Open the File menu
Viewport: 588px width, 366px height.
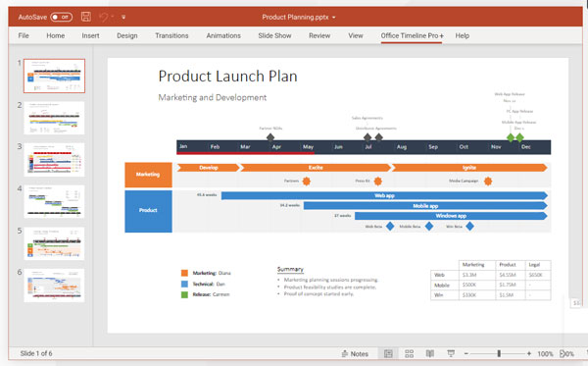coord(24,35)
